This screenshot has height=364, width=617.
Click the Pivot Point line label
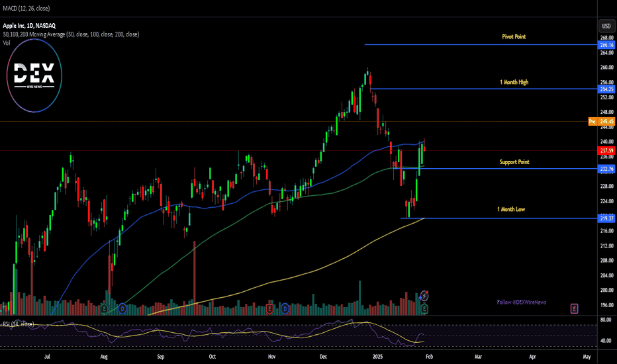(514, 36)
